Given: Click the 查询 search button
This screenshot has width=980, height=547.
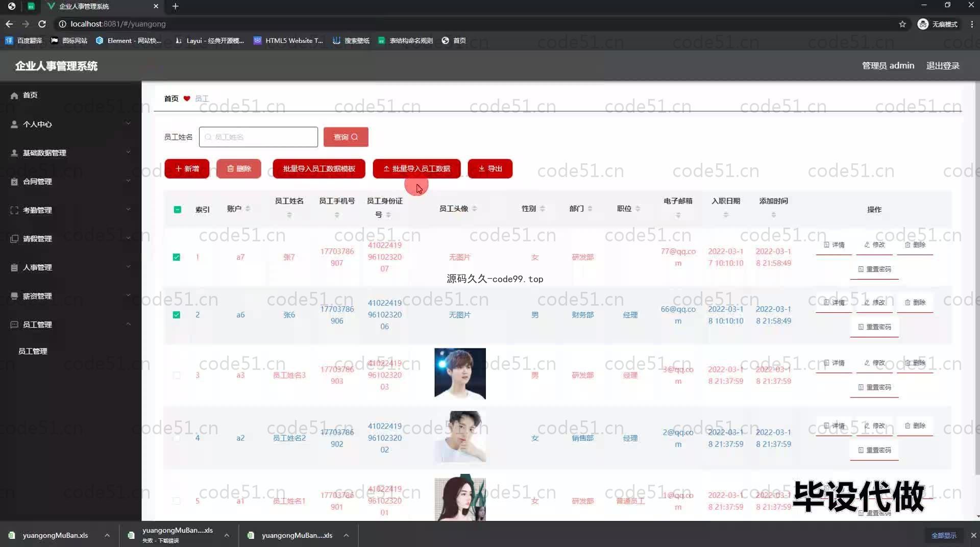Looking at the screenshot, I should [346, 137].
